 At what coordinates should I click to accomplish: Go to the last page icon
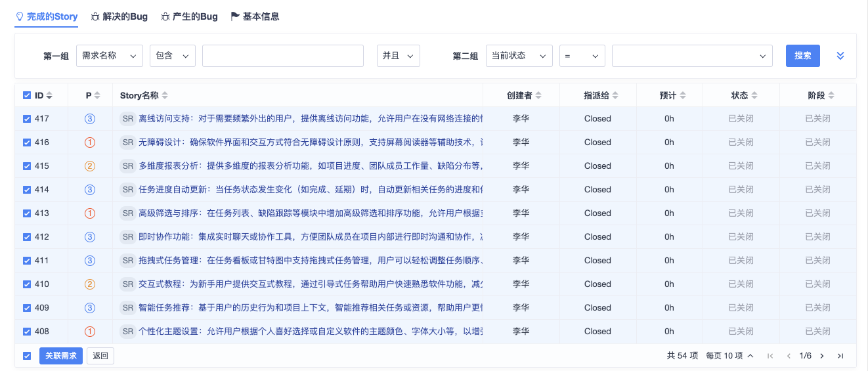pyautogui.click(x=840, y=356)
